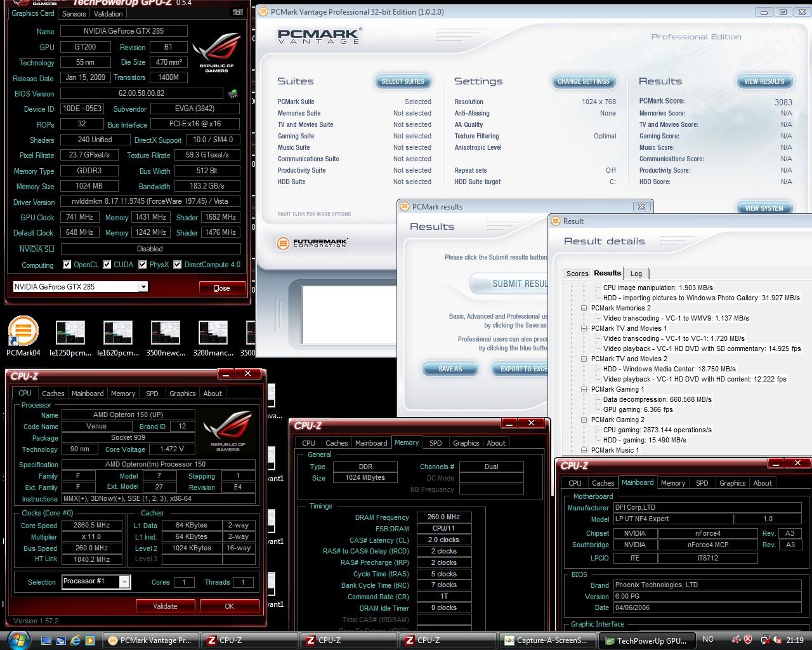Click the Driver Version field in GPU-Z
The image size is (812, 650).
150,201
